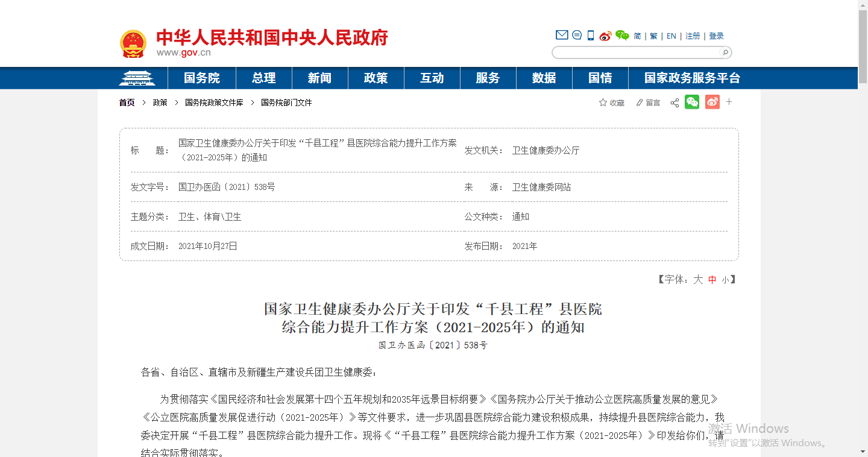
Task: Click the star 收藏 favorite icon
Action: [x=603, y=103]
